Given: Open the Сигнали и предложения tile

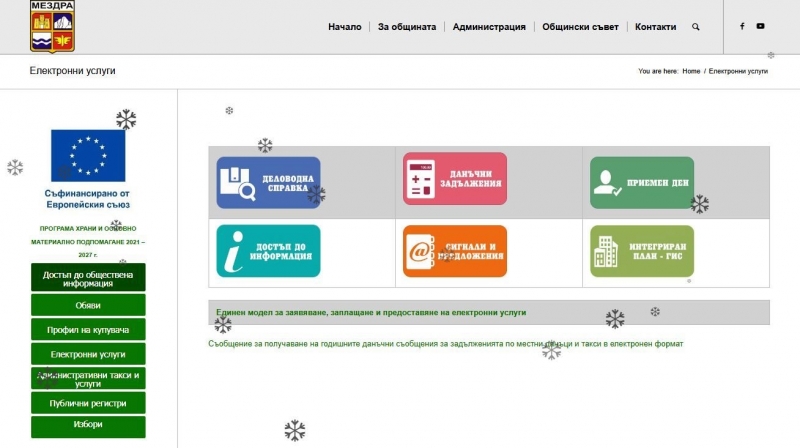Looking at the screenshot, I should [454, 251].
